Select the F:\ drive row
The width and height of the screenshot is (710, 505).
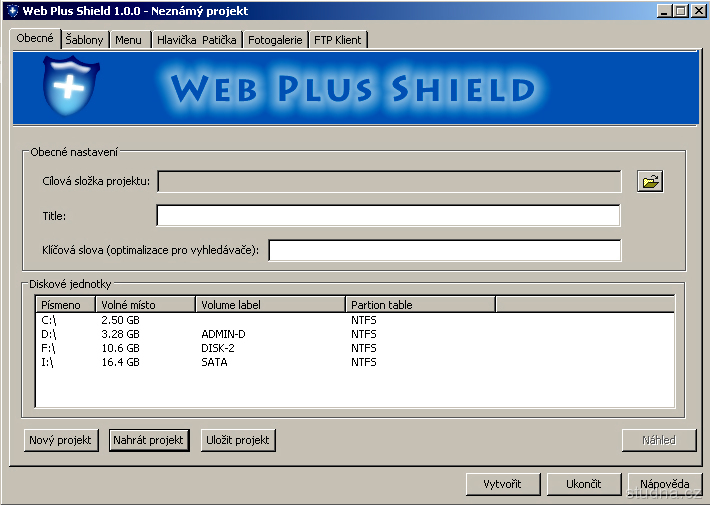355,348
